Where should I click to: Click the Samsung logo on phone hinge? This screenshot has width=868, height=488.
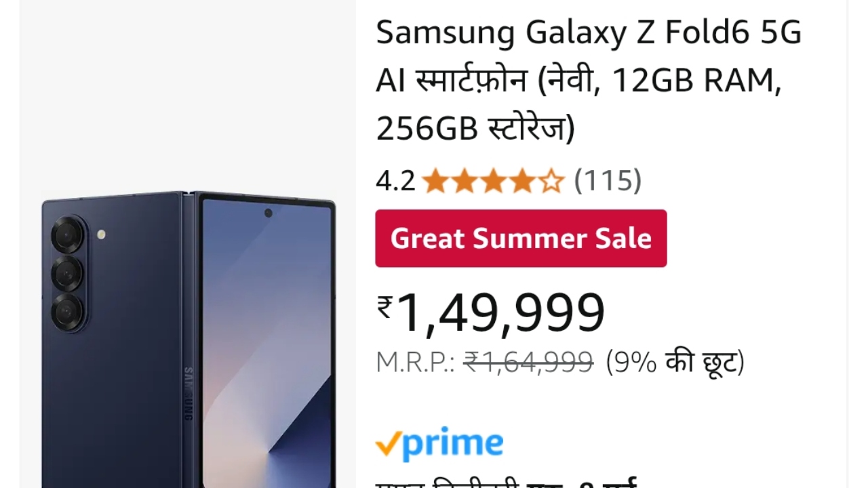189,394
